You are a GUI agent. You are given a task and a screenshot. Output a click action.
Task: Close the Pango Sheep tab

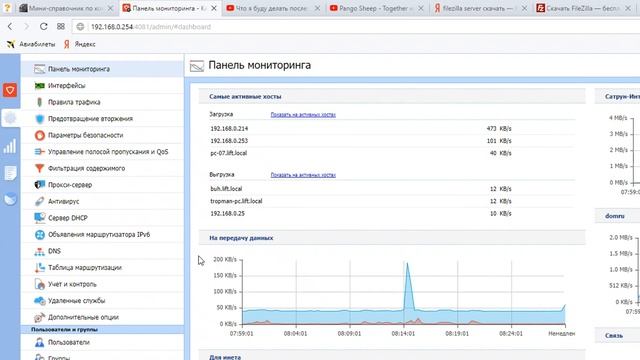pyautogui.click(x=421, y=8)
